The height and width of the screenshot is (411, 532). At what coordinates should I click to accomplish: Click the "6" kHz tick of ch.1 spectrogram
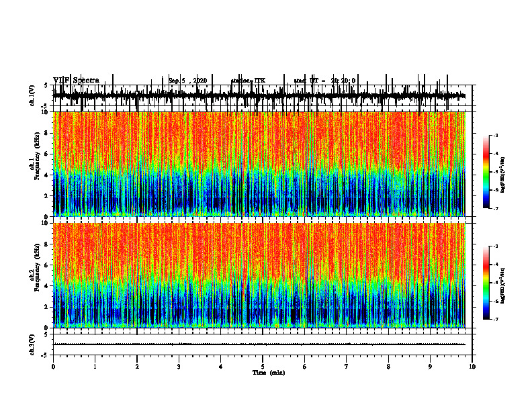coord(47,154)
